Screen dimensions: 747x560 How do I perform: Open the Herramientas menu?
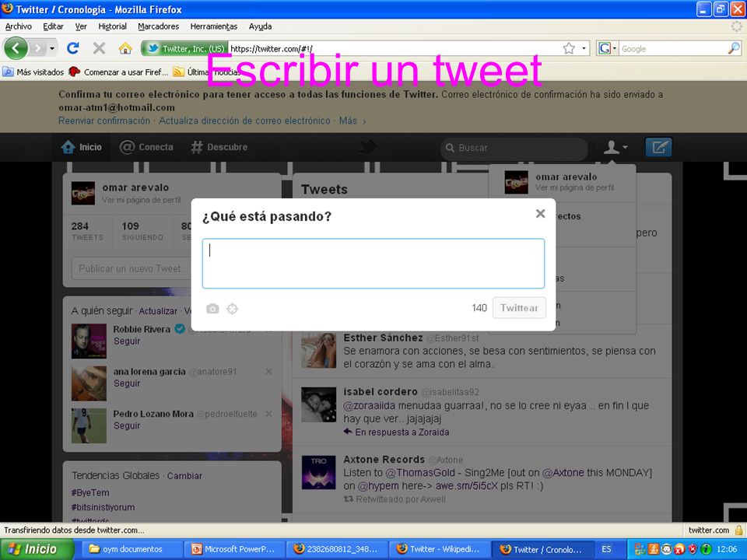pyautogui.click(x=214, y=26)
